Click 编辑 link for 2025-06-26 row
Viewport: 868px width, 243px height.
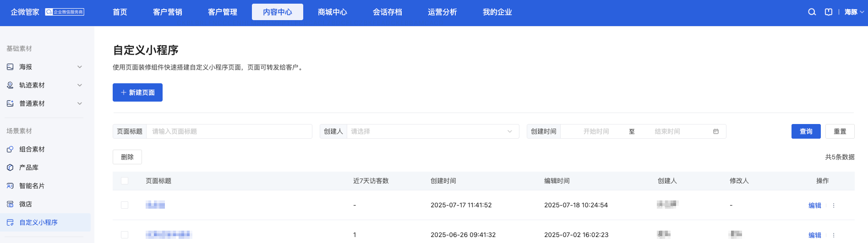815,235
